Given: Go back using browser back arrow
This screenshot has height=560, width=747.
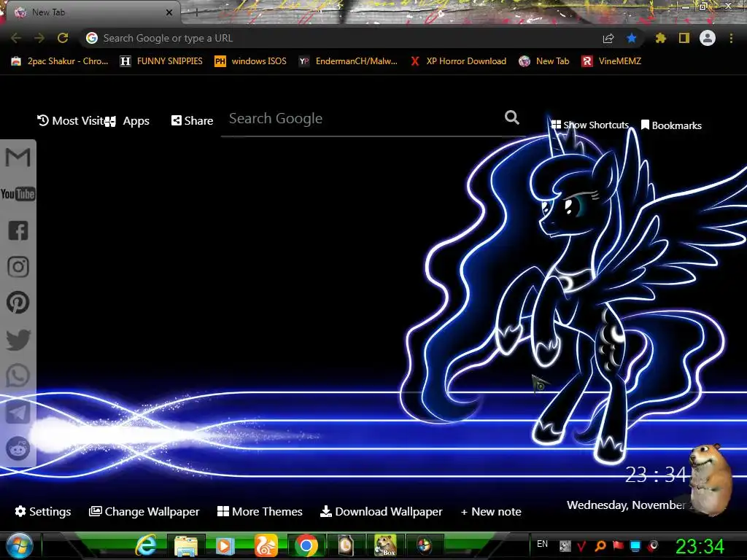Looking at the screenshot, I should [16, 38].
